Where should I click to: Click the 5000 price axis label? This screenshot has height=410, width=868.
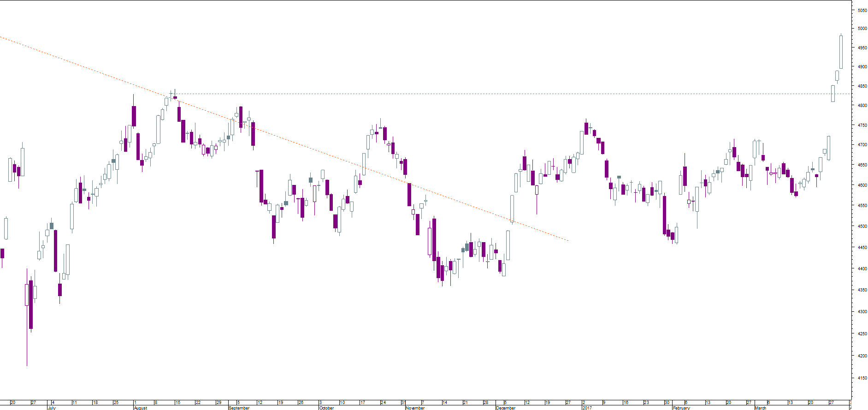862,29
